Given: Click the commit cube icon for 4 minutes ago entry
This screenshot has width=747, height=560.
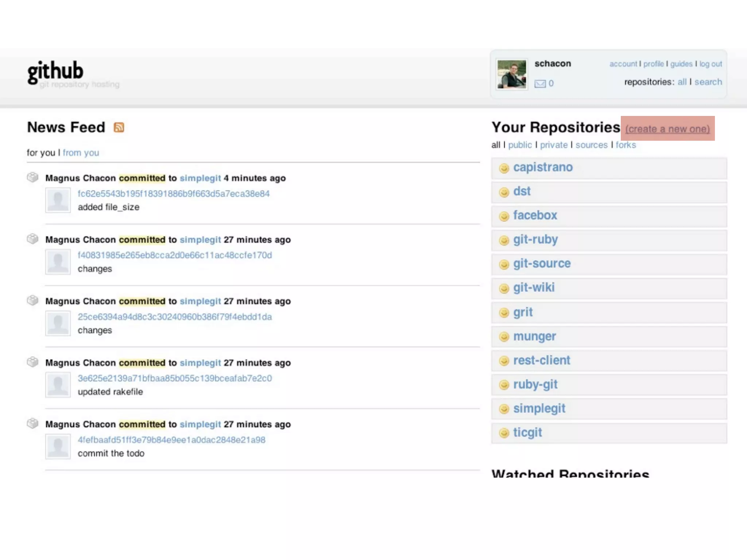Looking at the screenshot, I should click(32, 177).
